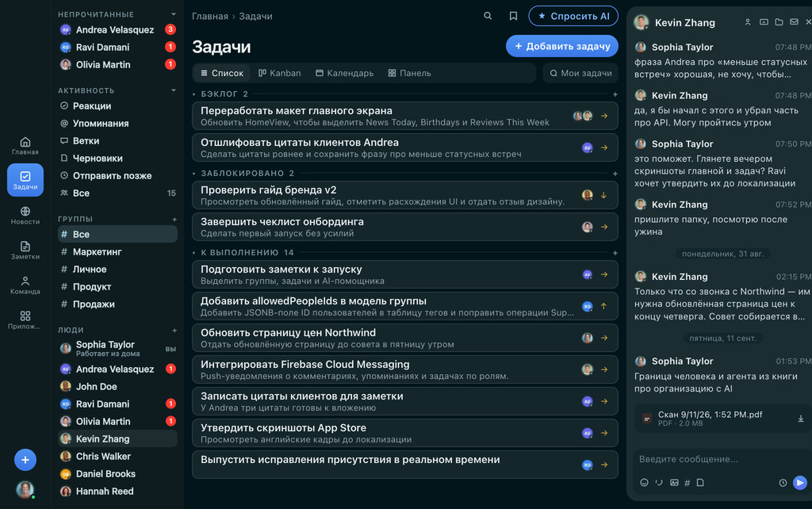812x509 pixels.
Task: Click the blue plus button in left rail
Action: pos(25,460)
